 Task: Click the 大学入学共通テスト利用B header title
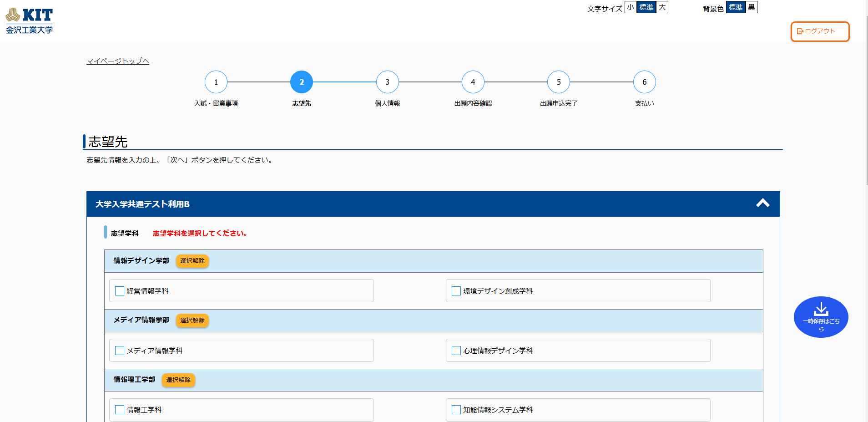click(142, 204)
